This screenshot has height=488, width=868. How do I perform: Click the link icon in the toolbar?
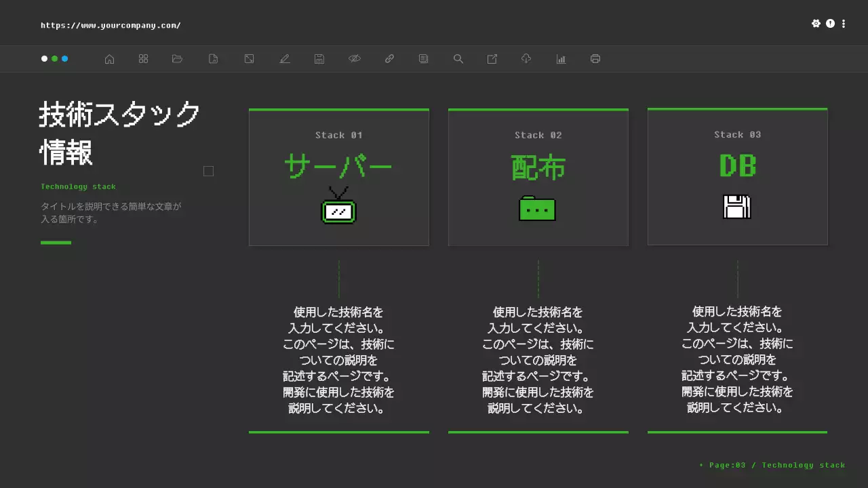pyautogui.click(x=389, y=59)
